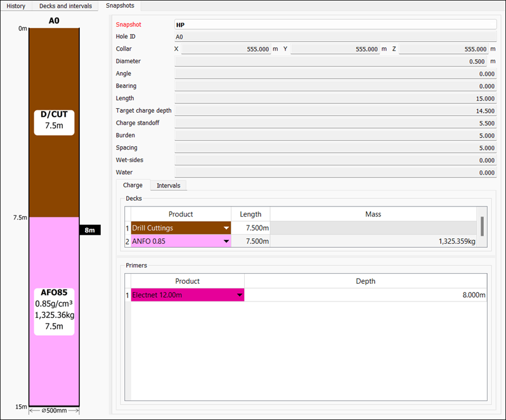The height and width of the screenshot is (420, 506).
Task: Click the Burden value field
Action: click(335, 136)
